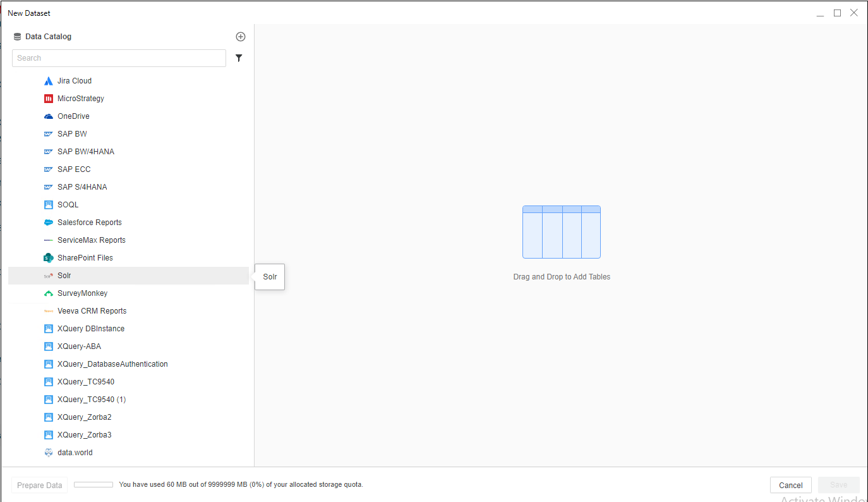Click the Cancel button
868x502 pixels.
pos(791,486)
